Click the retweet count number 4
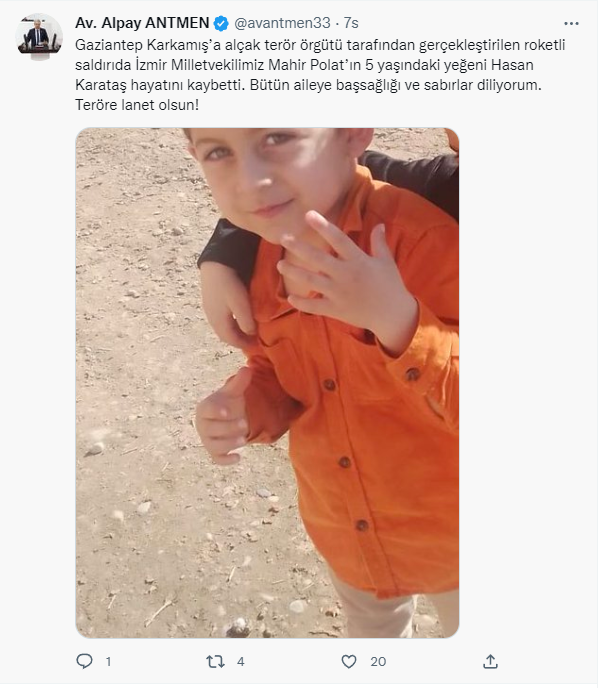The image size is (607, 688). [241, 661]
